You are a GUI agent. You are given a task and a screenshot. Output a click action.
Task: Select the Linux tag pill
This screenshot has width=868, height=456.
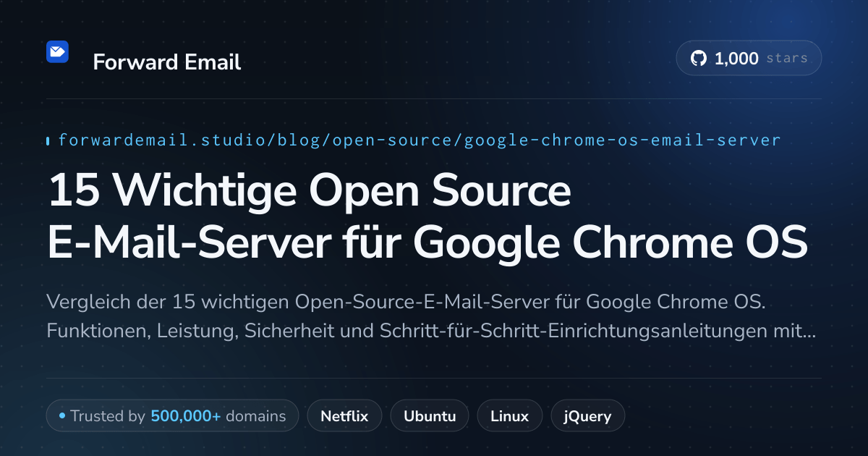tap(510, 416)
